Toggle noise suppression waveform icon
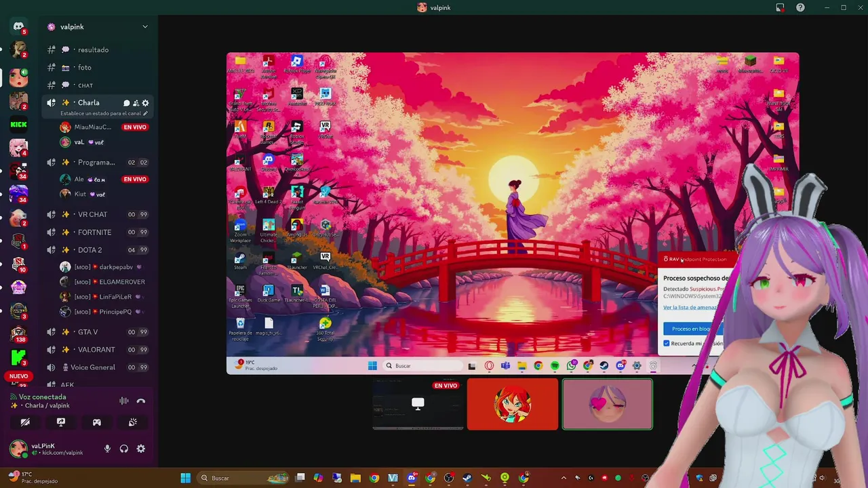868x488 pixels. (124, 401)
